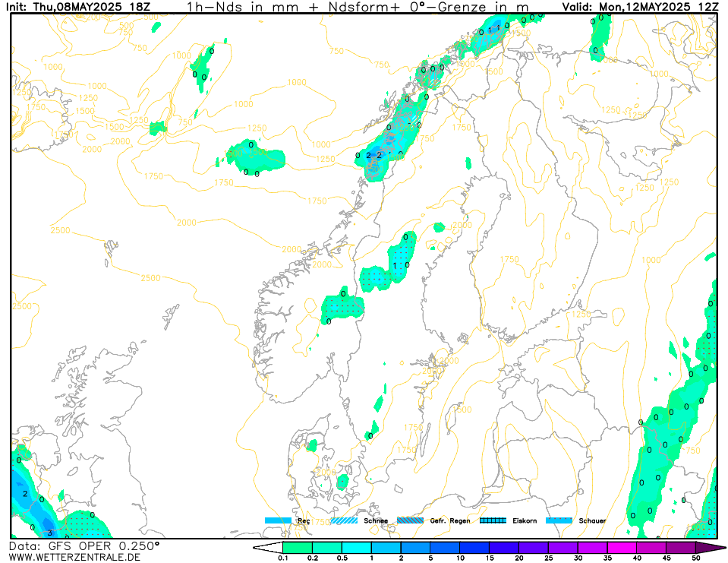Image resolution: width=728 pixels, height=563 pixels.
Task: Click the color scale segment between 45 and 50
Action: (x=681, y=548)
